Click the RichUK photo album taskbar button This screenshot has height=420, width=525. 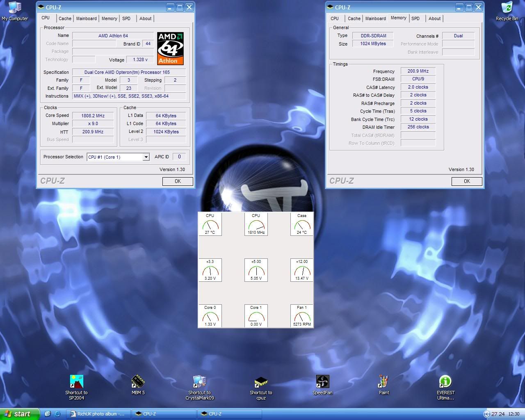pyautogui.click(x=99, y=414)
